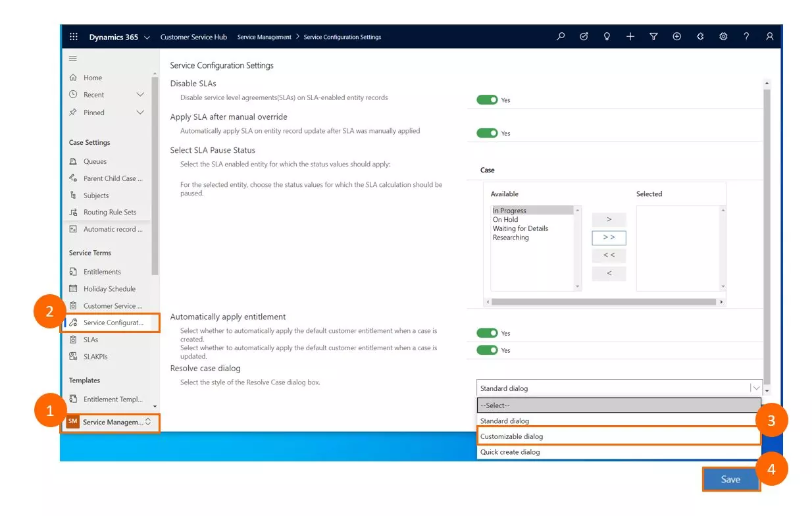Click the Case entity label
Screen dimensions: 812x516
(488, 170)
